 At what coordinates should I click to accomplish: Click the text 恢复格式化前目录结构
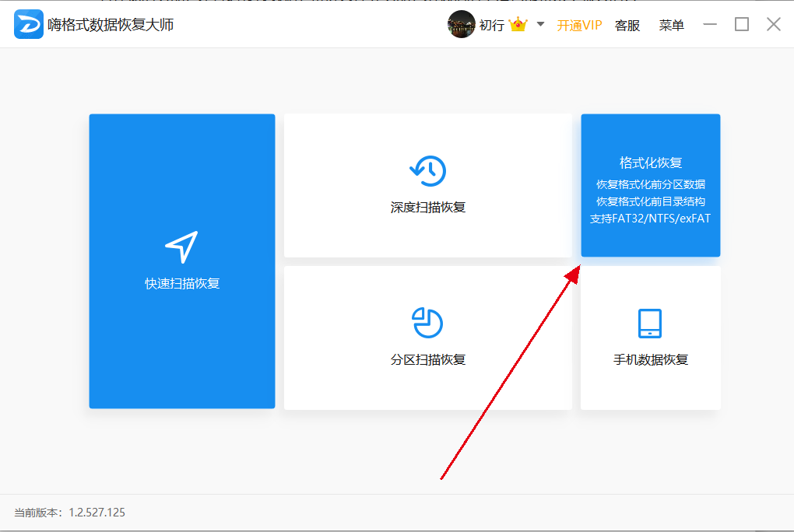coord(651,201)
